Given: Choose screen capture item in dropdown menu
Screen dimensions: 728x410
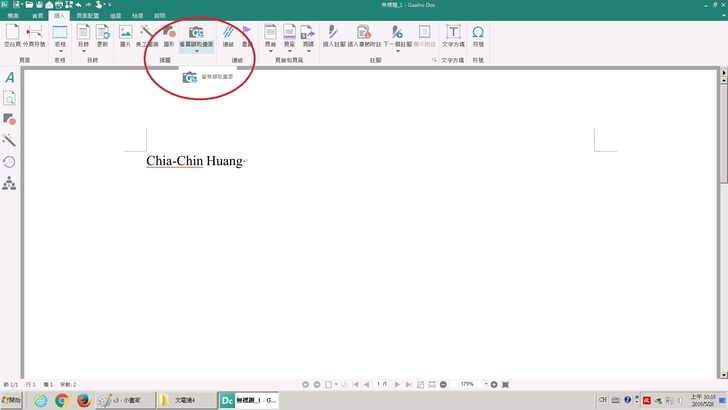Looking at the screenshot, I should click(208, 77).
